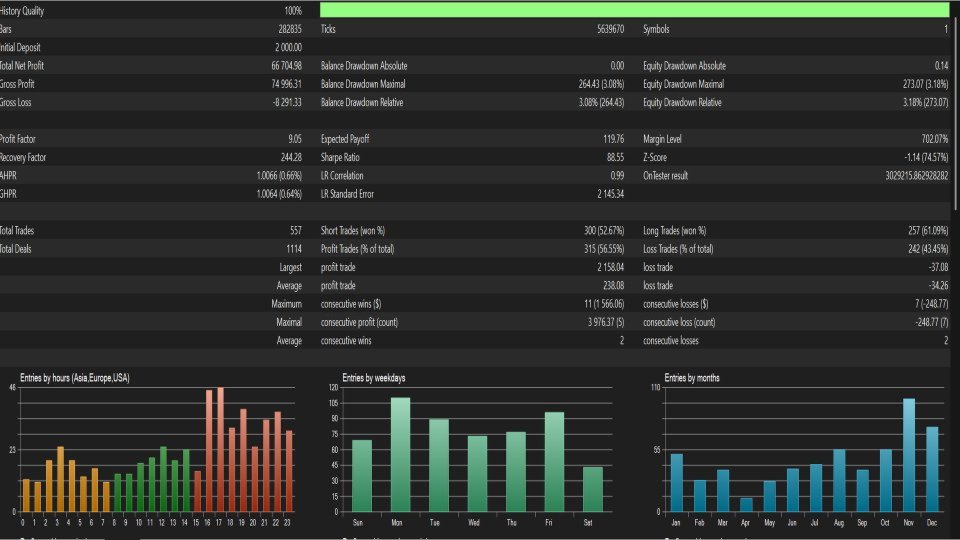
Task: Click Margin Level value 702.07%
Action: click(934, 139)
